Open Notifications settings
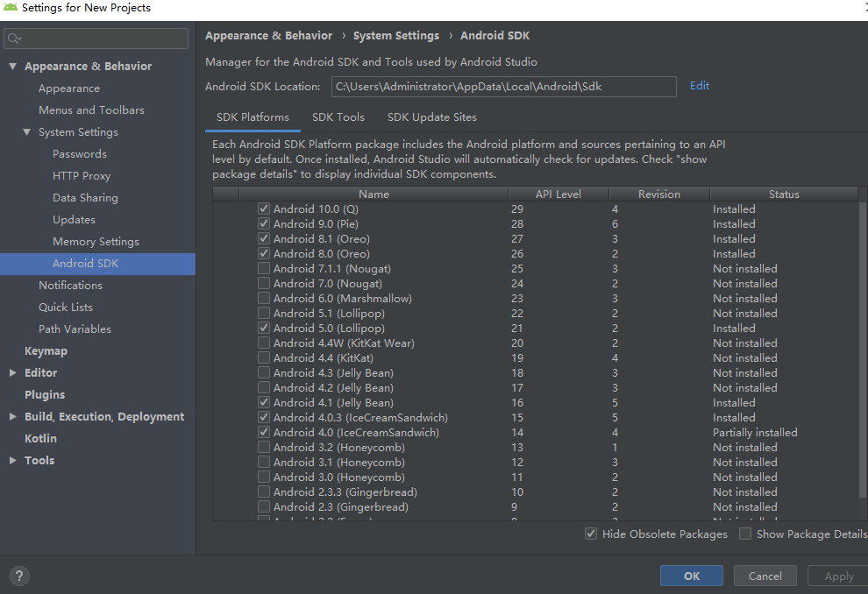Image resolution: width=868 pixels, height=594 pixels. point(70,286)
